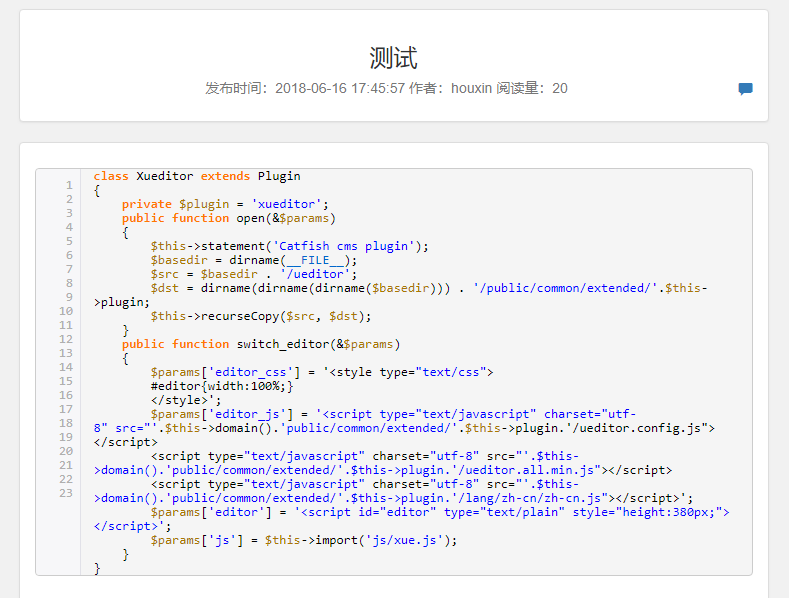
Task: Click 'public function open(&$params)' line
Action: pos(228,218)
